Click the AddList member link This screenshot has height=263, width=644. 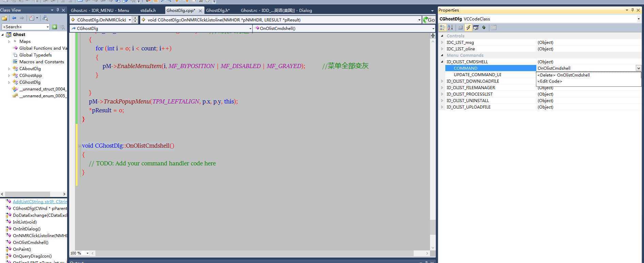(40, 202)
